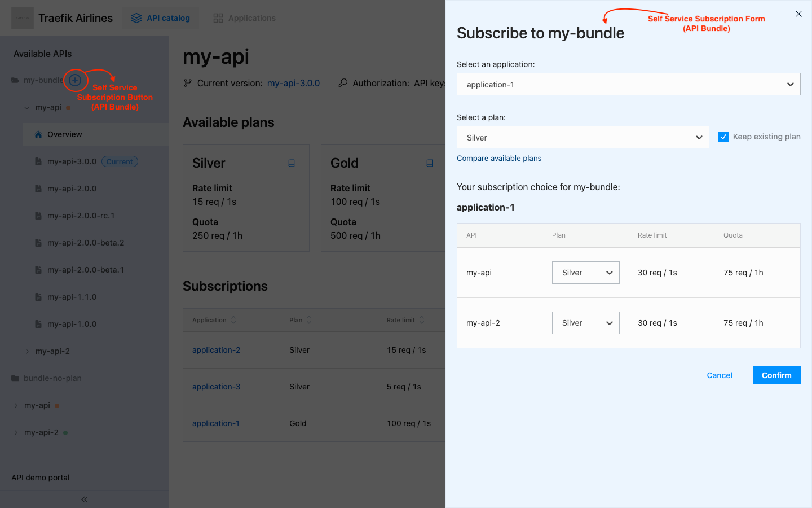Enable the Keep existing plan checkbox

point(723,136)
